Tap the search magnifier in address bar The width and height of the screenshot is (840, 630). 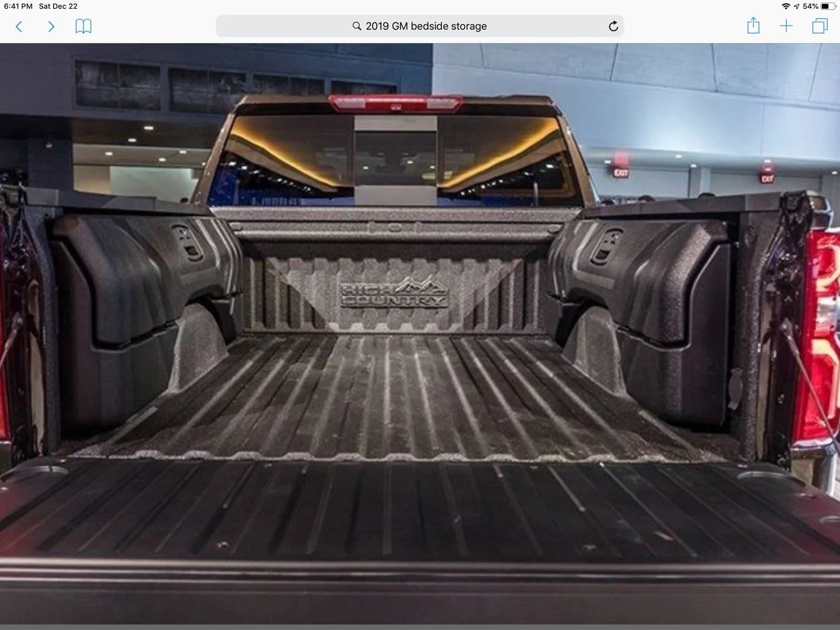[x=357, y=26]
